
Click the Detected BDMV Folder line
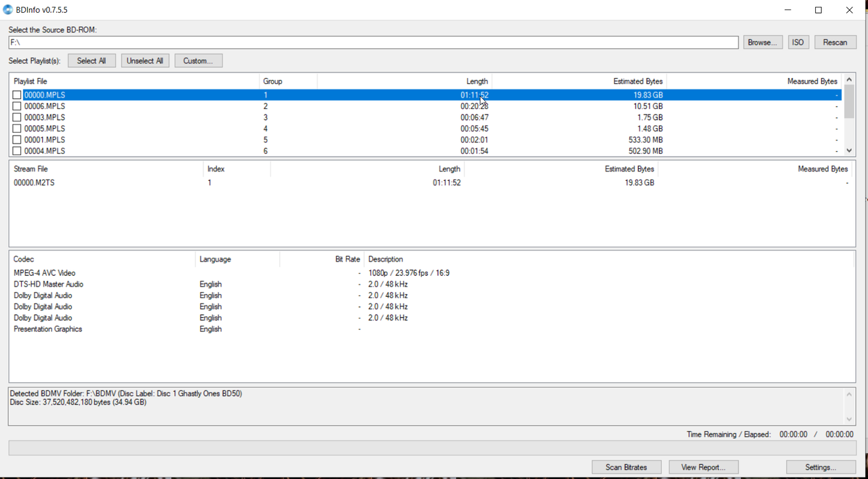[126, 394]
